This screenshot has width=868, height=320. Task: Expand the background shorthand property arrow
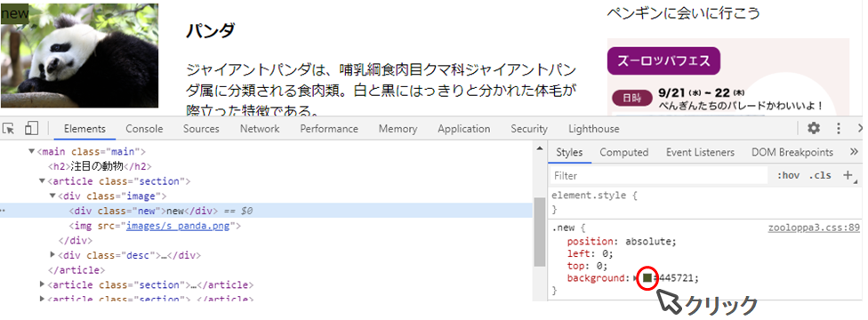pos(636,278)
